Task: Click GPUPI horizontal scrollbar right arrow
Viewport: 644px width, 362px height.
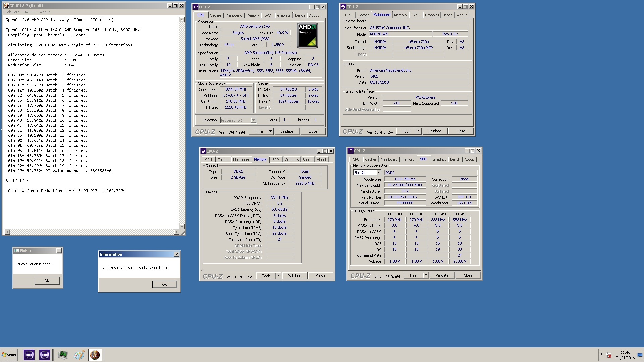Action: pos(177,232)
